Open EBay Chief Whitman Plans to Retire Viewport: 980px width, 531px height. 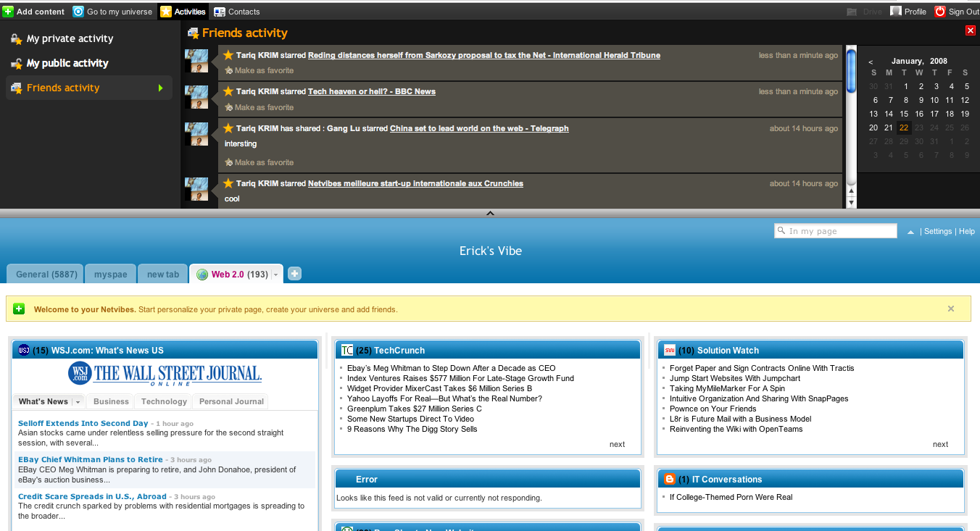tap(91, 459)
